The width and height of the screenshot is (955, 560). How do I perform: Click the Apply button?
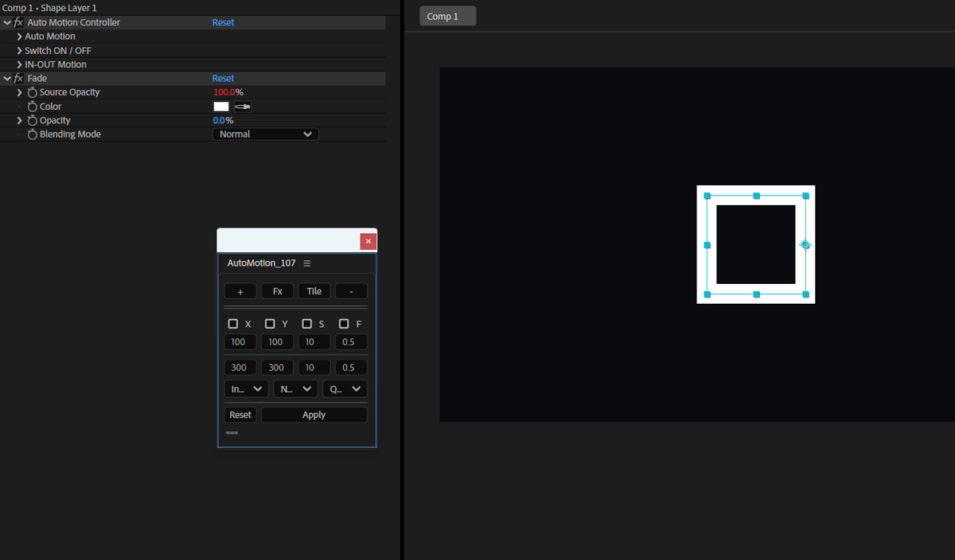coord(314,415)
